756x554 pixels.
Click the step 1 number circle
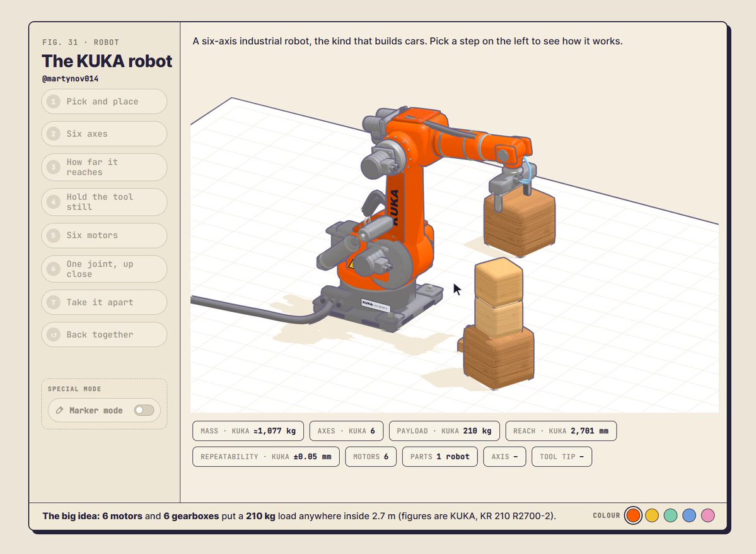point(54,102)
